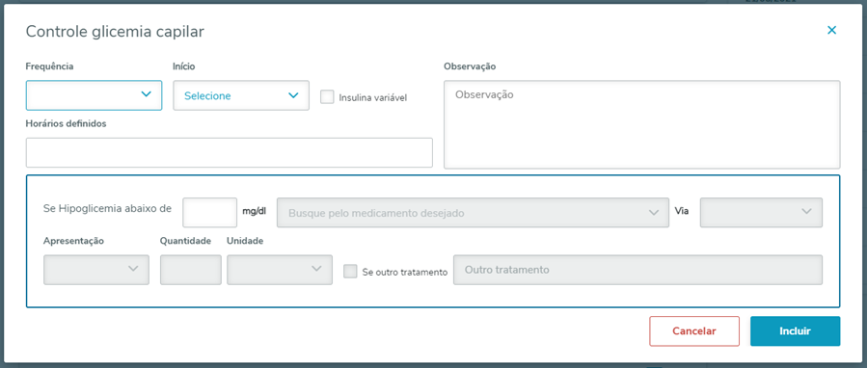Open the Apresentação dropdown

point(96,270)
